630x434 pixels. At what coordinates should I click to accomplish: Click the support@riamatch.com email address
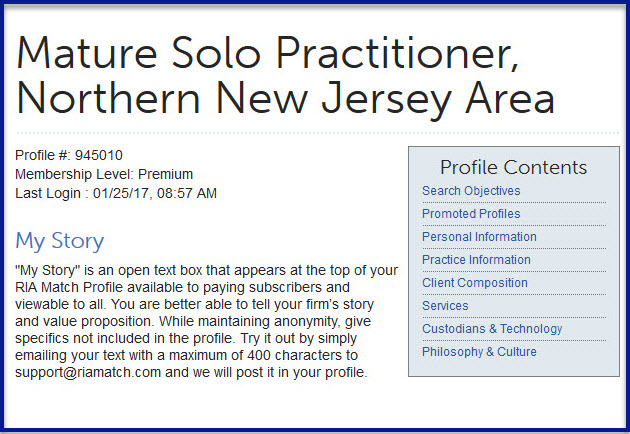tap(88, 372)
